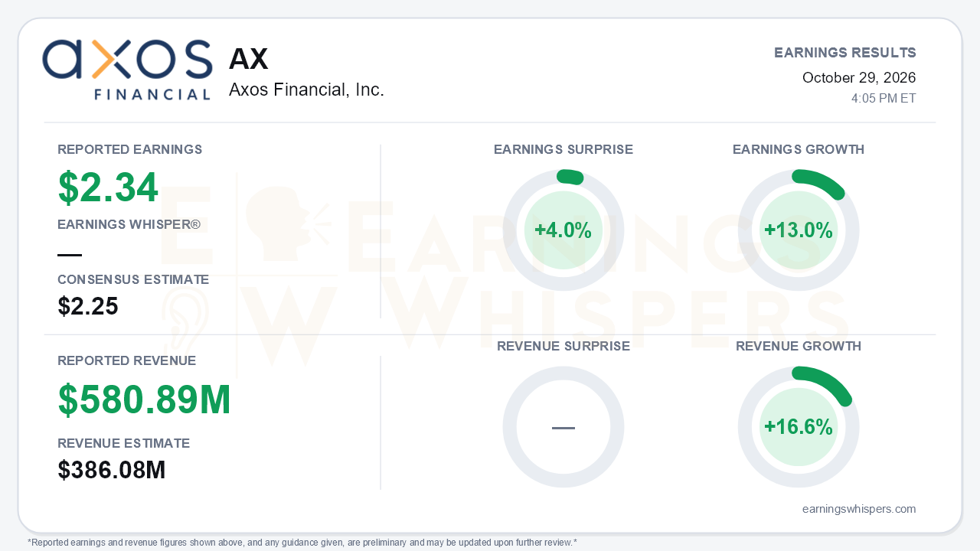Click the Earnings Growth label
Screen dimensions: 980x551
click(799, 149)
